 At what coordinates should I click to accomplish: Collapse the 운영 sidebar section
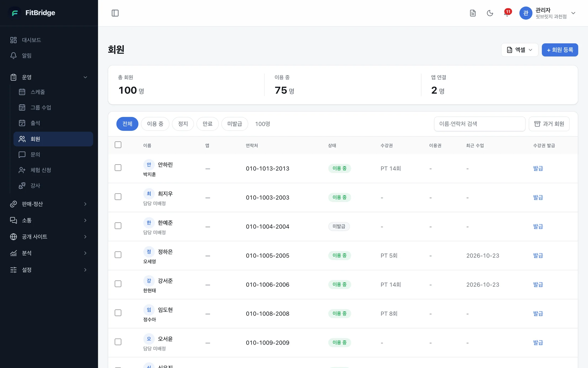(49, 77)
